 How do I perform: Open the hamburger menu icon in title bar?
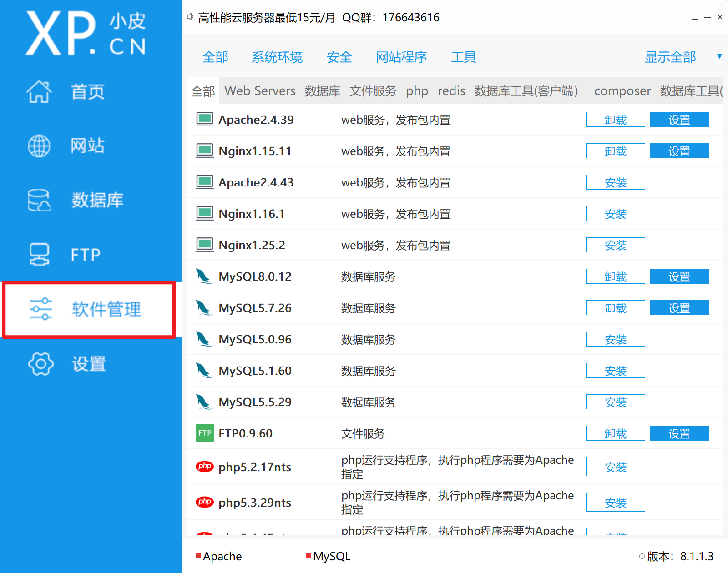coord(694,17)
